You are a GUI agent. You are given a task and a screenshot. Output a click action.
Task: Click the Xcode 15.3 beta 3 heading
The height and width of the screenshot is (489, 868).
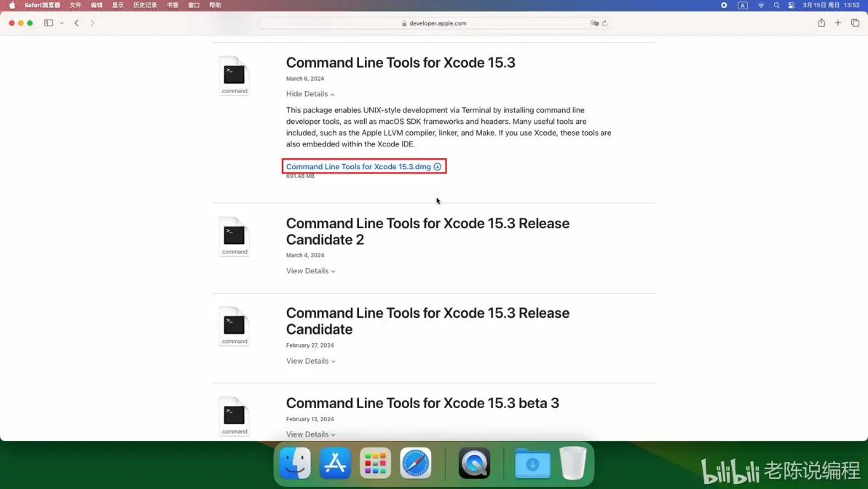pyautogui.click(x=422, y=403)
